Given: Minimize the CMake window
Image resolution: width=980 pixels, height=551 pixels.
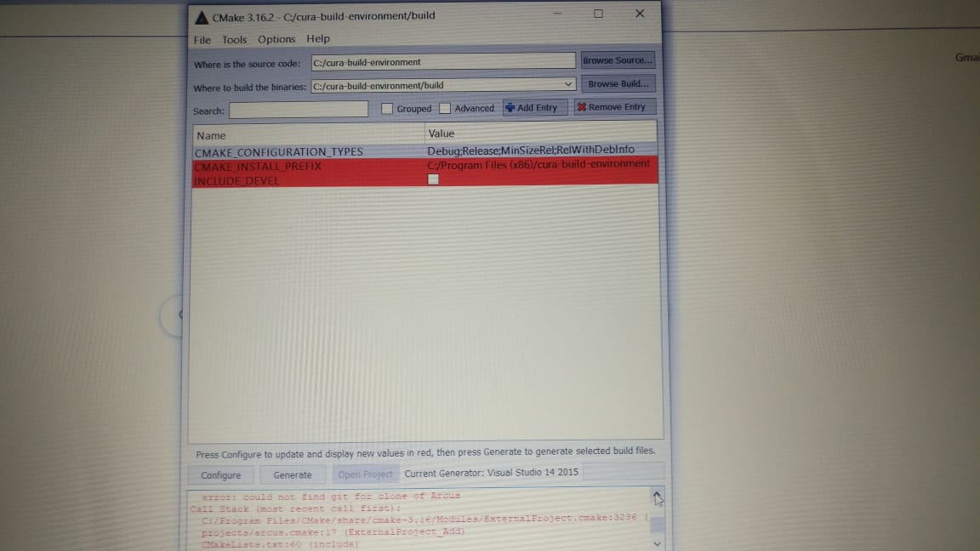Looking at the screenshot, I should pos(557,14).
